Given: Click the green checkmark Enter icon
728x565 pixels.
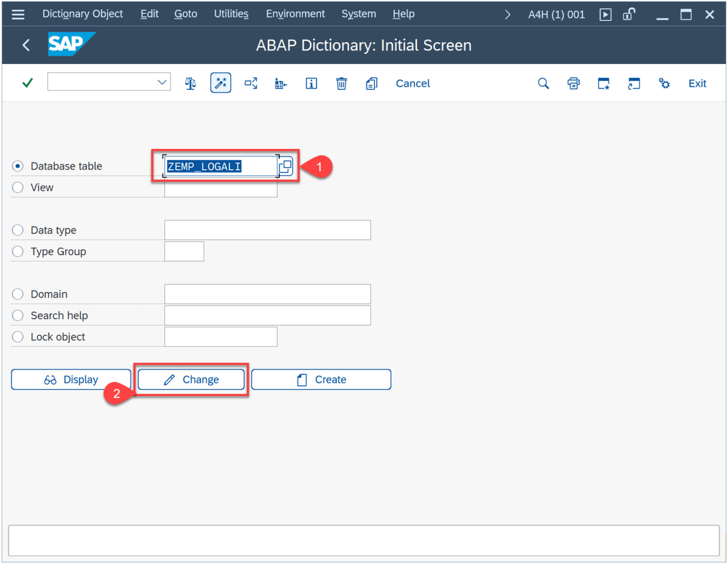Looking at the screenshot, I should point(27,83).
